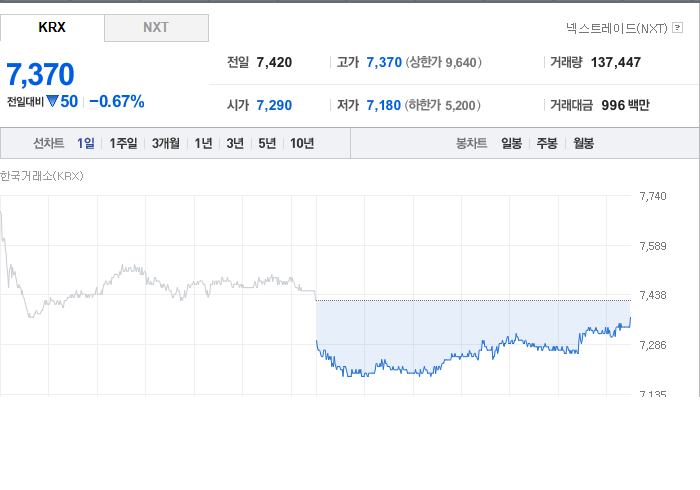Click the 전일 value 7,420
This screenshot has height=490, width=700.
(x=274, y=62)
